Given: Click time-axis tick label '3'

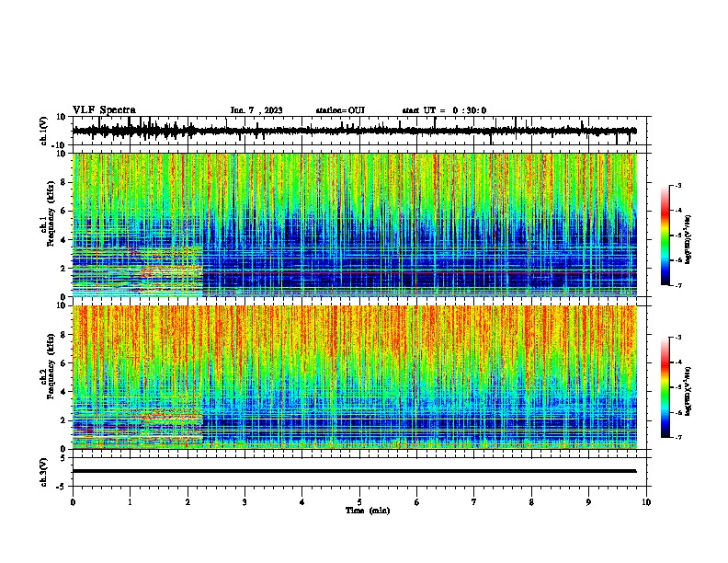Looking at the screenshot, I should (245, 502).
